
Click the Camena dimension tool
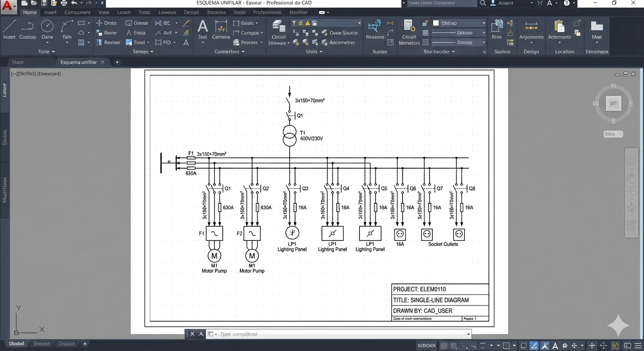[221, 30]
